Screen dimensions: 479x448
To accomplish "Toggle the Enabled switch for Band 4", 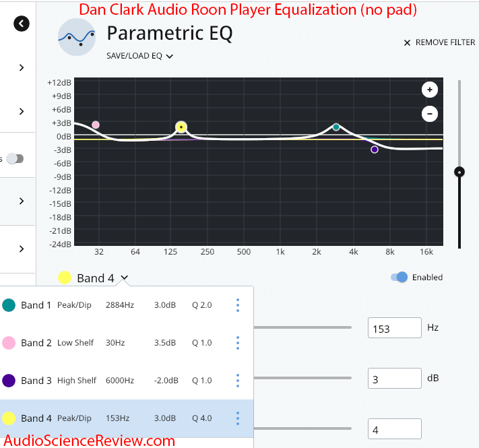I will coord(399,277).
